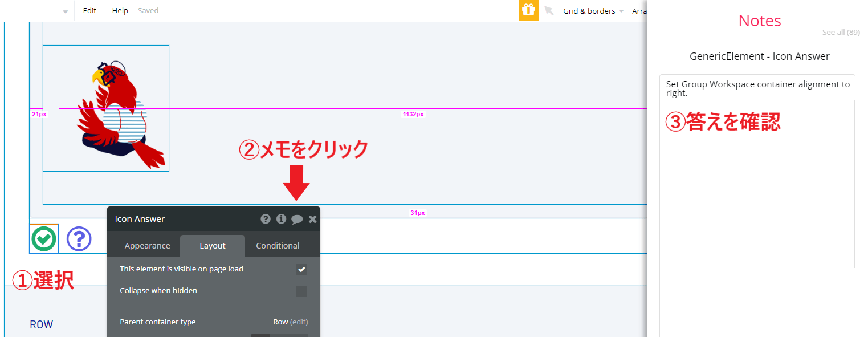Select the green checkmark Icon Answer element

click(x=44, y=238)
